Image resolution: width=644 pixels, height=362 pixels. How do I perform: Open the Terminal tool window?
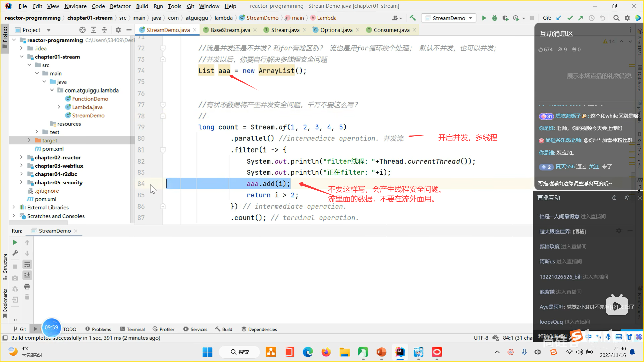[x=132, y=329]
